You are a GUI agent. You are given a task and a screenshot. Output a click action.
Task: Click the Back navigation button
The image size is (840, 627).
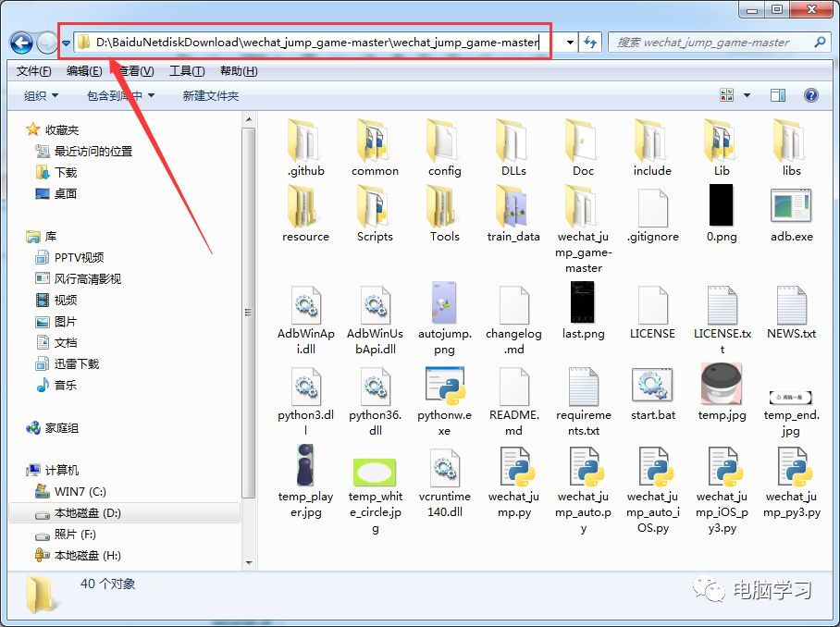pos(21,43)
